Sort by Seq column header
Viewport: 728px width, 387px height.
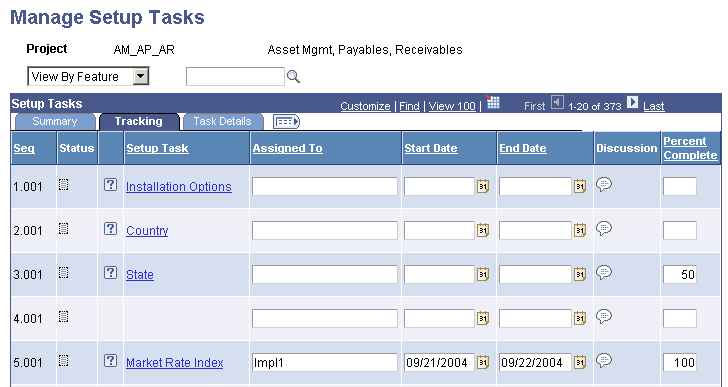24,148
